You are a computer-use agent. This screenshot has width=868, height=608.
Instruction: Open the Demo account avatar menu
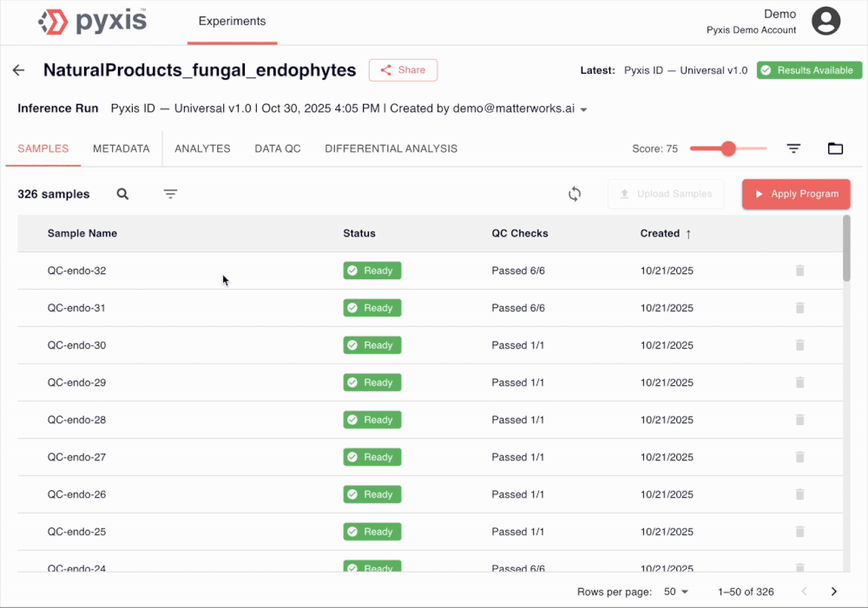(825, 22)
